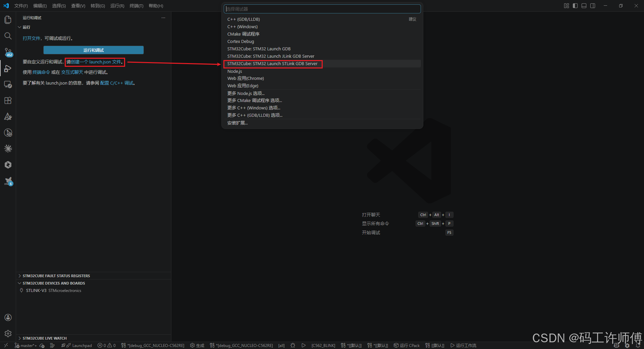Choose STM32 Launch JLink GDB Server

coord(322,56)
